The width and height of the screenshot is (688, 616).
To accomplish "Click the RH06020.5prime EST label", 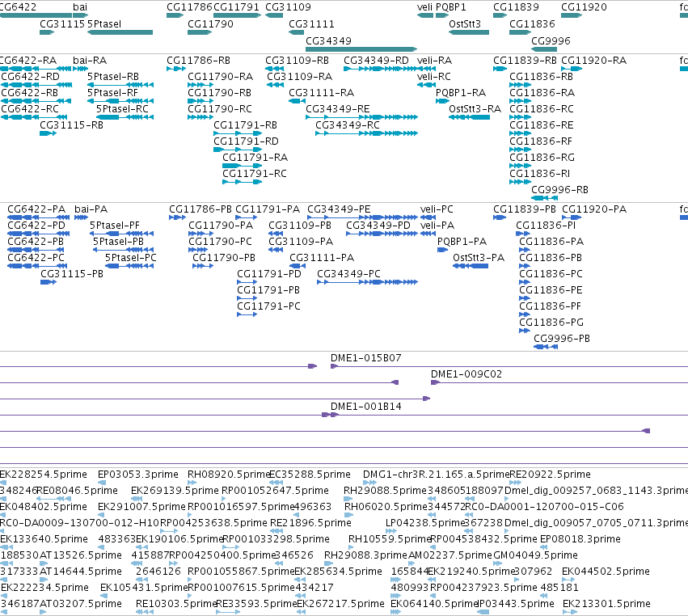I will click(386, 506).
